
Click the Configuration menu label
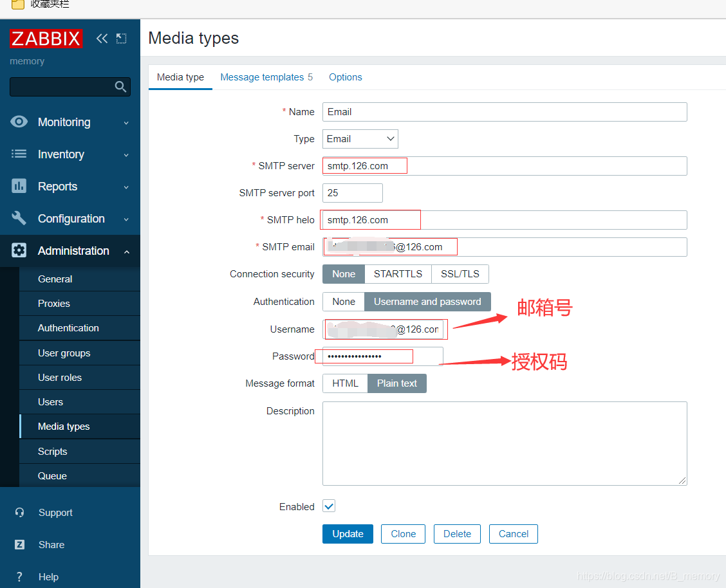71,218
